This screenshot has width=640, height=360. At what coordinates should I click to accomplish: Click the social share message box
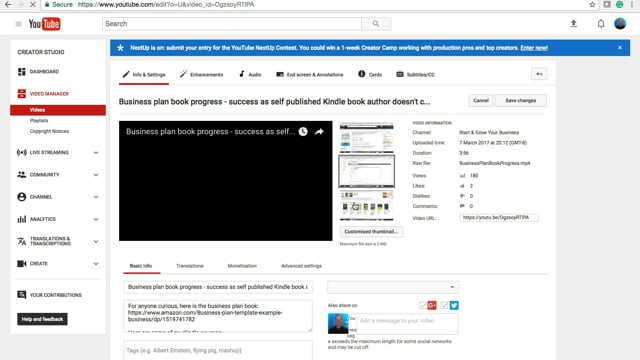407,323
